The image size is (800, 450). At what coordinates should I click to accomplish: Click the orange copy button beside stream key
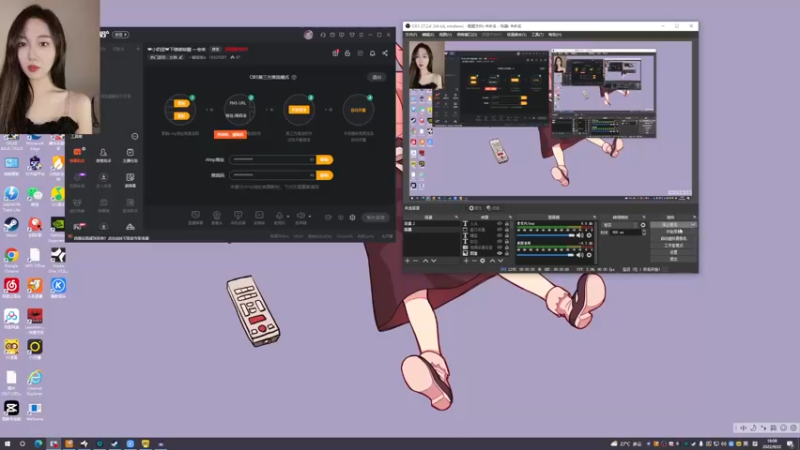pyautogui.click(x=324, y=175)
